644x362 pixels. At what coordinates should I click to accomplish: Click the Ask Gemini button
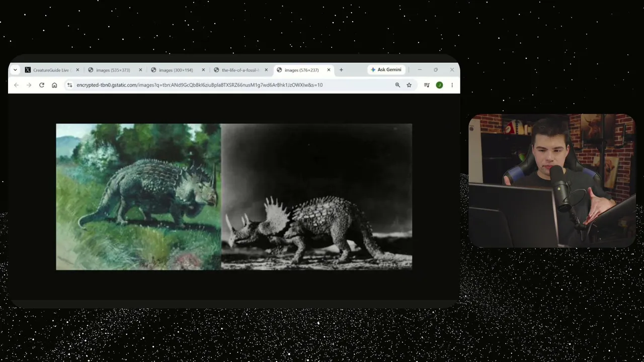pyautogui.click(x=386, y=70)
